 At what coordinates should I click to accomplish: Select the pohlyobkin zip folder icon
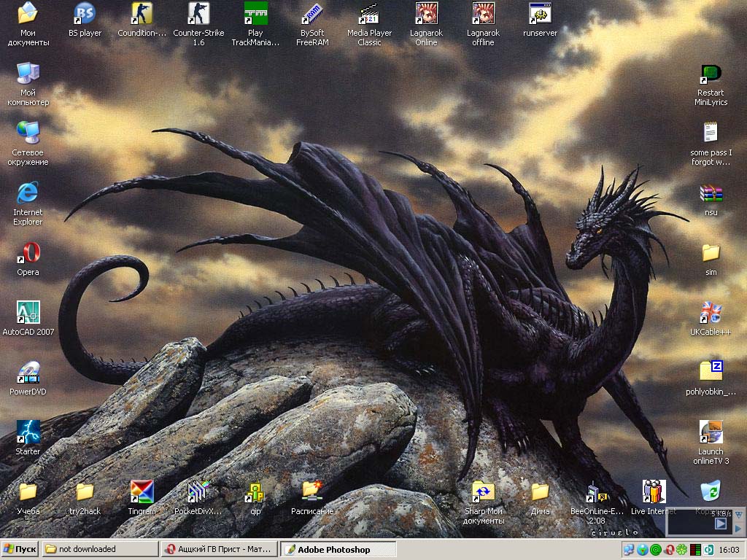[711, 378]
